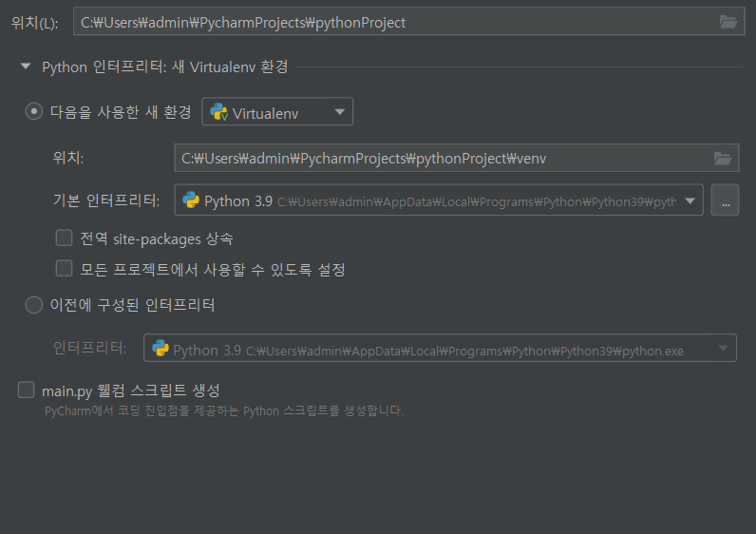
Task: Click the PyCharm에서 코딩 진입점을 제공하는 description text
Action: (x=224, y=411)
